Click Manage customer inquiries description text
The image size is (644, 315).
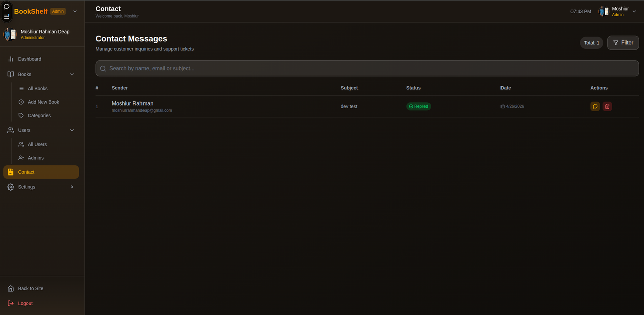pyautogui.click(x=145, y=49)
